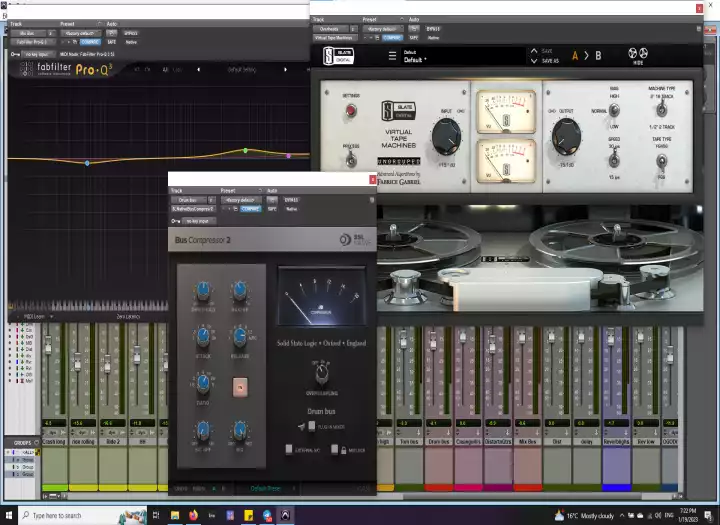The height and width of the screenshot is (525, 720).
Task: Click the key input icon in Pro-Q 3 window
Action: (15, 54)
